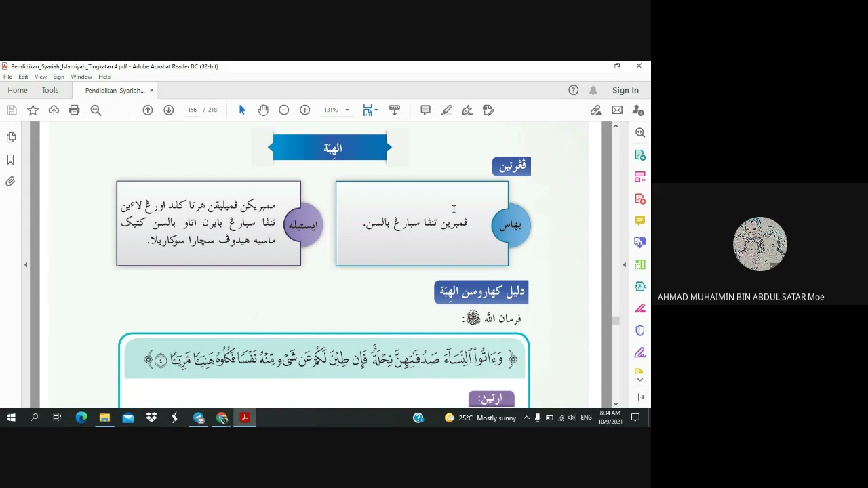Print the document
This screenshot has width=868, height=488.
click(x=75, y=110)
